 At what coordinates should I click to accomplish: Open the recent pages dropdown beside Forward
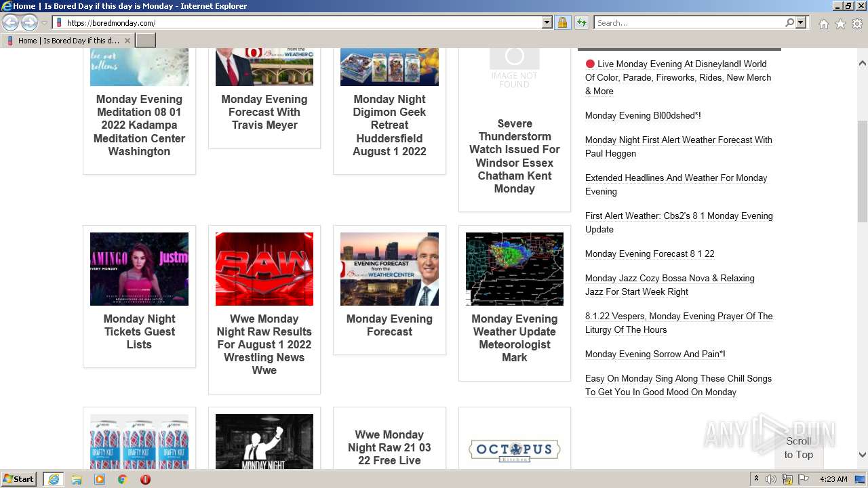point(44,23)
